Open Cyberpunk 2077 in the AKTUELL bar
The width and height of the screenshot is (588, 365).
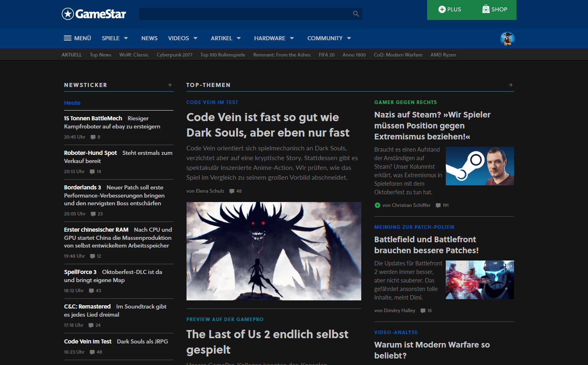pos(174,54)
